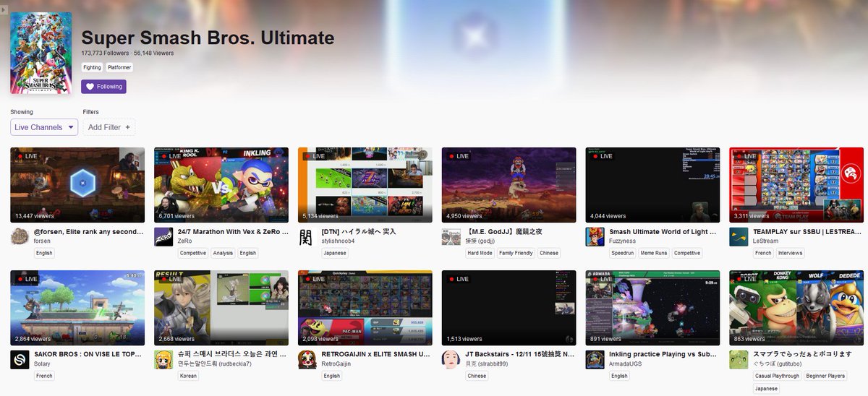Open LeStream TEAMPLAY stream thumbnail
The image size is (868, 396).
[x=796, y=185]
